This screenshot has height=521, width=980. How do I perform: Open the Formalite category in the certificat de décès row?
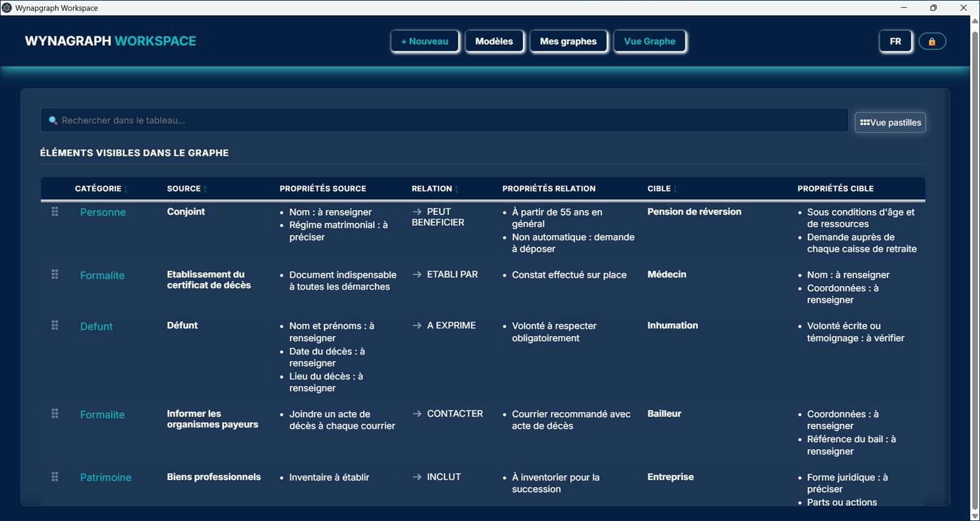[103, 275]
